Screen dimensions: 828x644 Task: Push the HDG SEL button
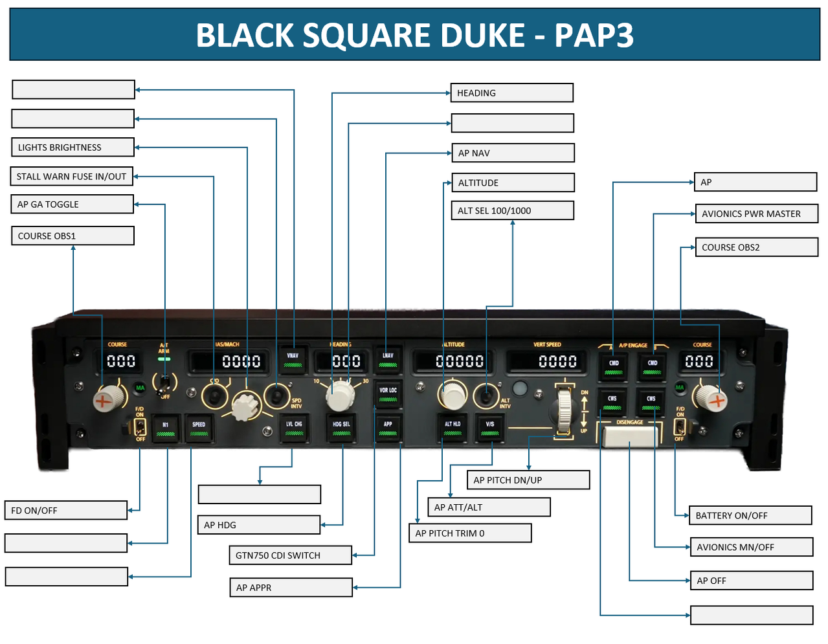click(341, 428)
